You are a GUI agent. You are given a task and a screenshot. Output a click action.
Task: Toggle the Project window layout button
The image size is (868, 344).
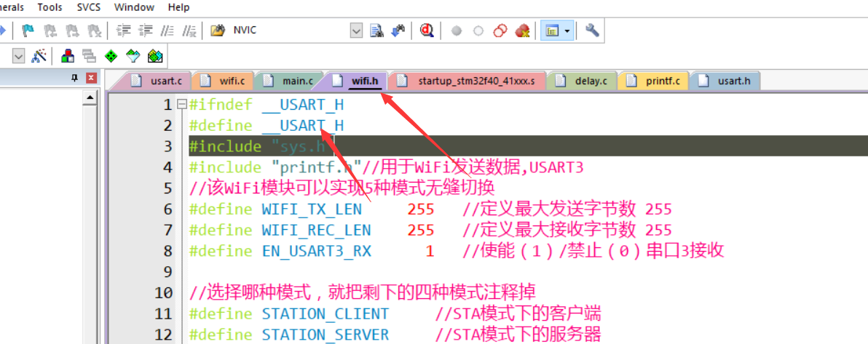tap(551, 31)
